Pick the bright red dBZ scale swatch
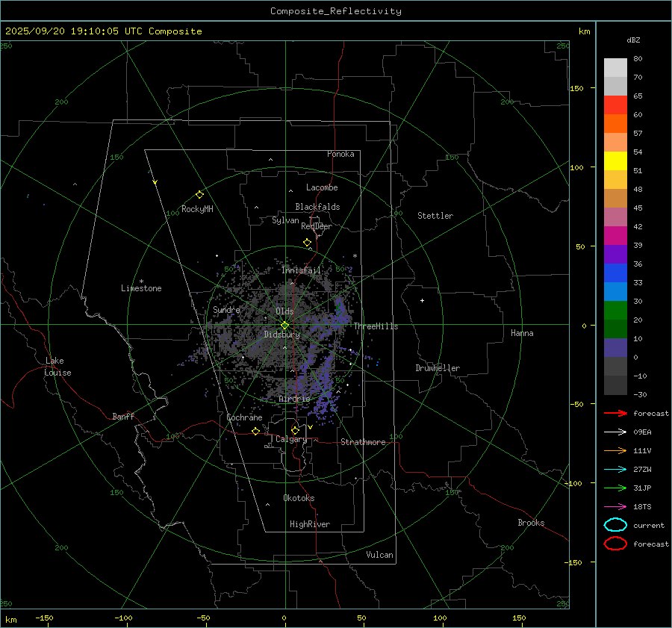Viewport: 672px width, 628px height. click(615, 105)
